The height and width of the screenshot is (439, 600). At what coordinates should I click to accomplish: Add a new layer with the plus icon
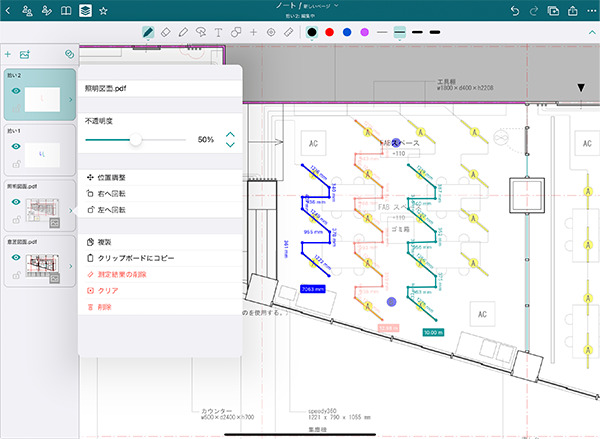[x=8, y=54]
